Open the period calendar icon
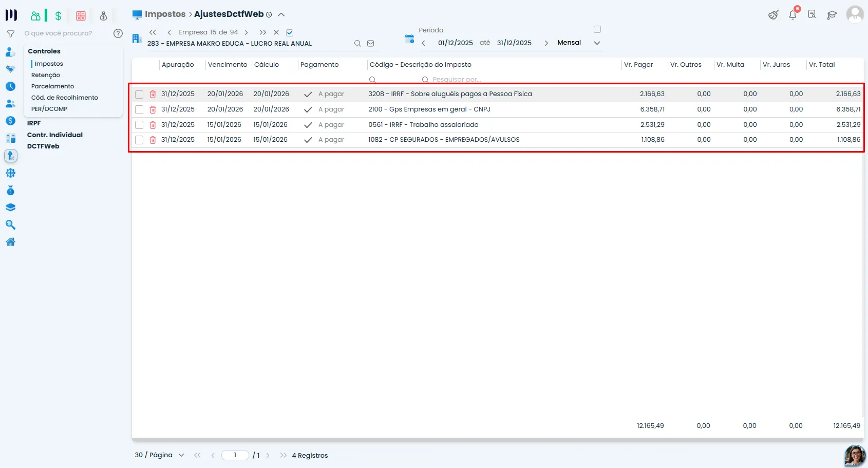This screenshot has height=468, width=868. pyautogui.click(x=409, y=39)
